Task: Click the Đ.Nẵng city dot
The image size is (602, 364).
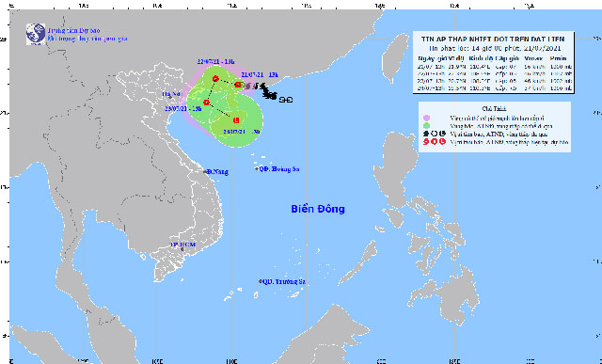Action: pos(205,171)
